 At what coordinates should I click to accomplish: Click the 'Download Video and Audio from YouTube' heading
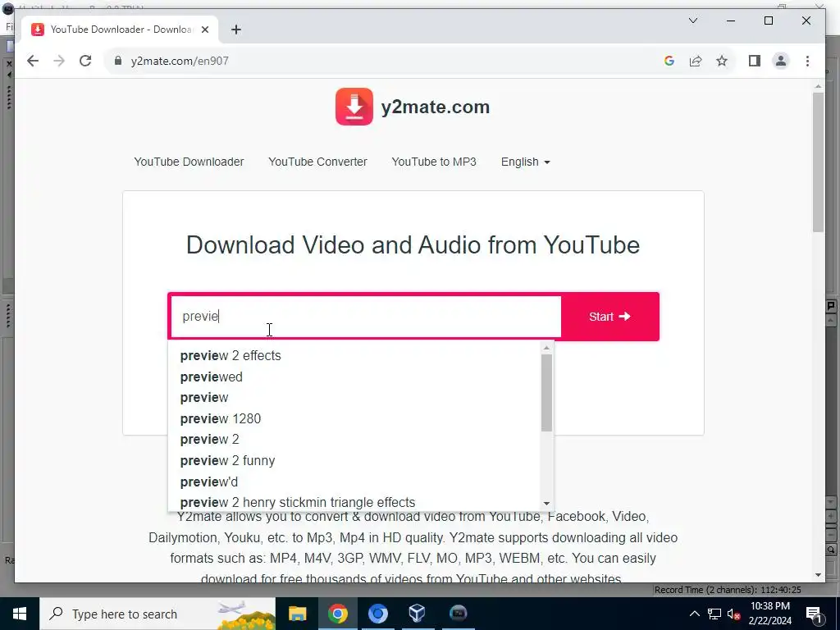(x=413, y=245)
